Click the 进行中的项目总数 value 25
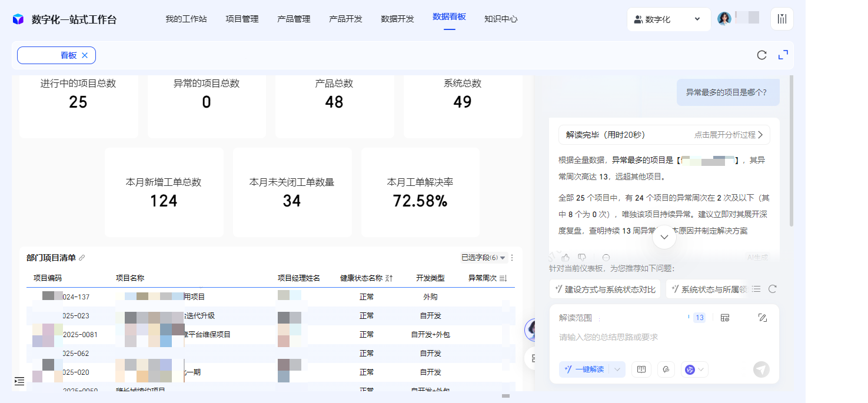 78,102
